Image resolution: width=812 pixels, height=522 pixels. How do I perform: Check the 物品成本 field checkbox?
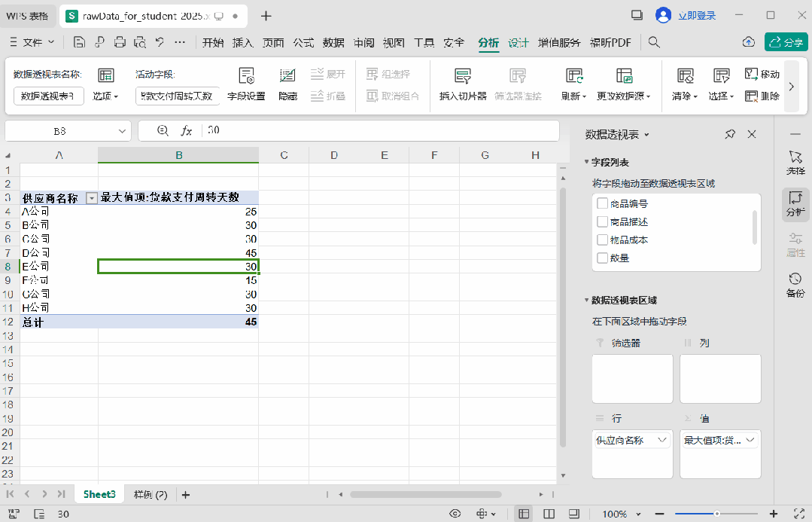pos(602,240)
